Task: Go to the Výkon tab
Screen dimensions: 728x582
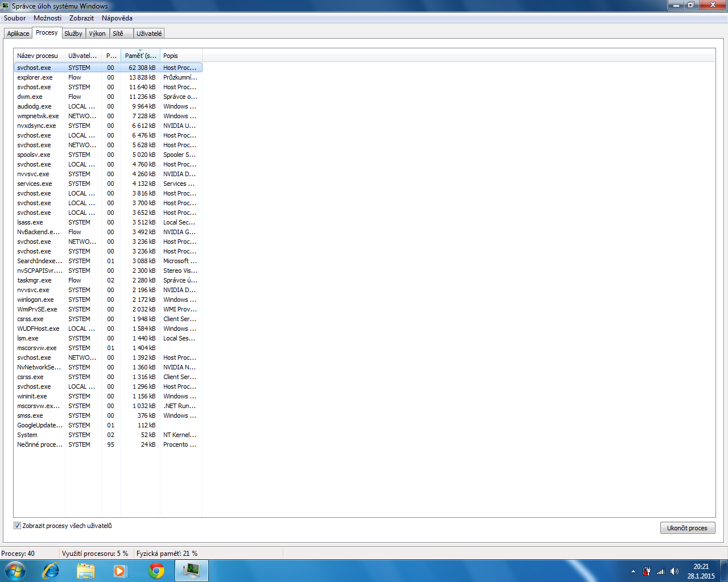Action: click(97, 34)
